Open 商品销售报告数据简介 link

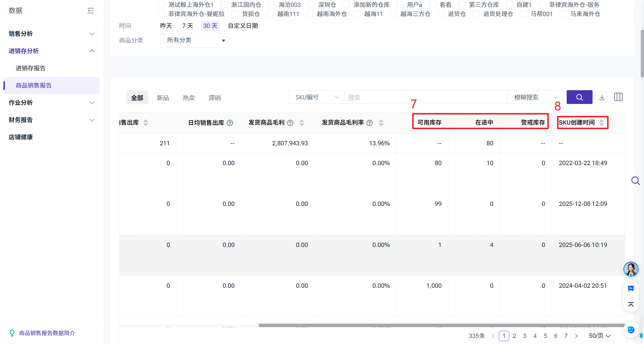[47, 333]
